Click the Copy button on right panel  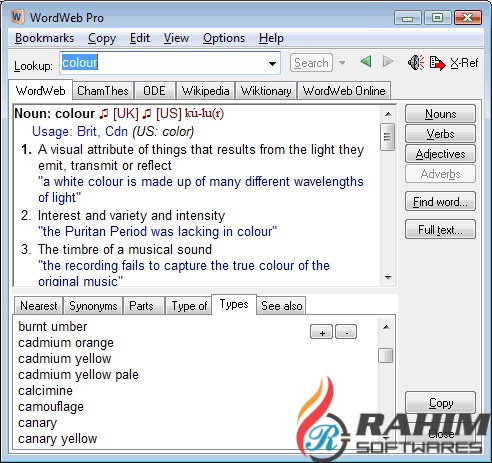pyautogui.click(x=440, y=403)
